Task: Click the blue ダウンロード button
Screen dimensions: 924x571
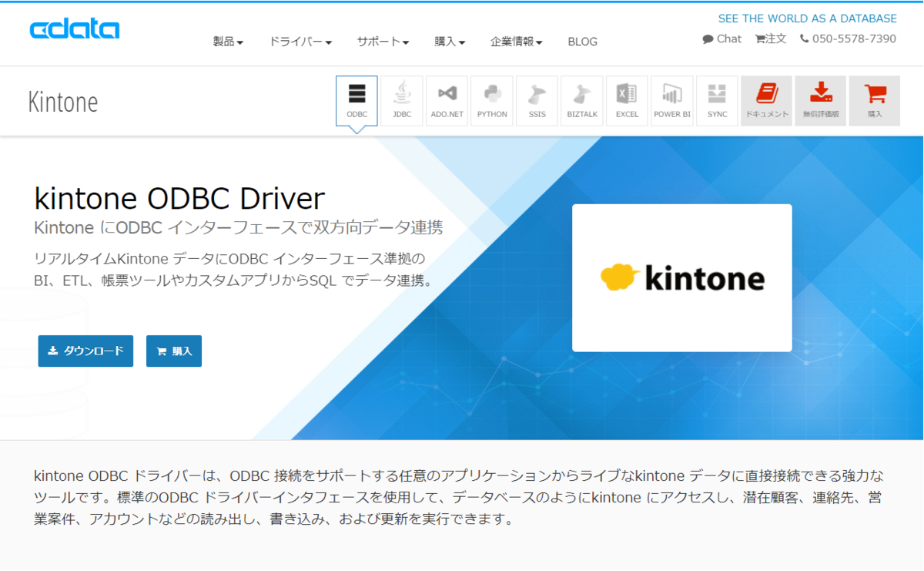Action: (85, 351)
